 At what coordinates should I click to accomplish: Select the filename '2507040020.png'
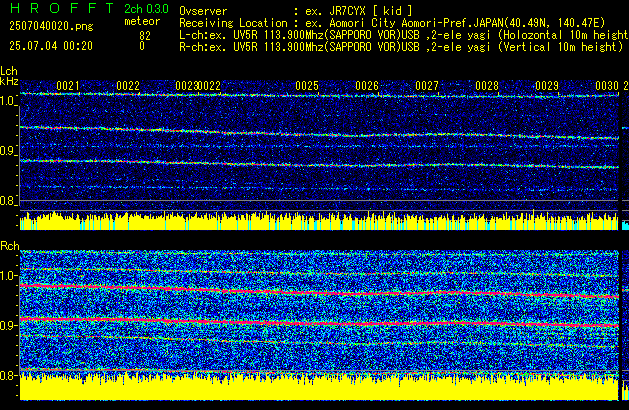(51, 26)
